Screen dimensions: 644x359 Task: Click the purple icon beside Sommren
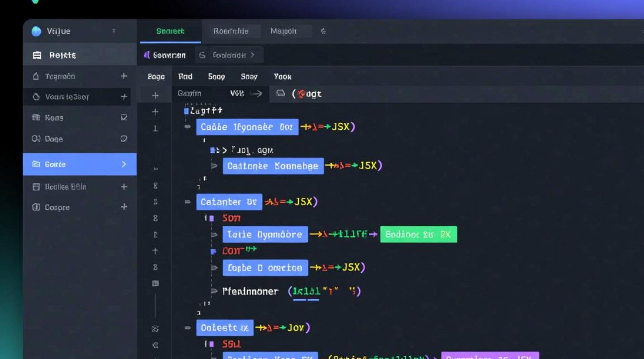click(x=147, y=55)
